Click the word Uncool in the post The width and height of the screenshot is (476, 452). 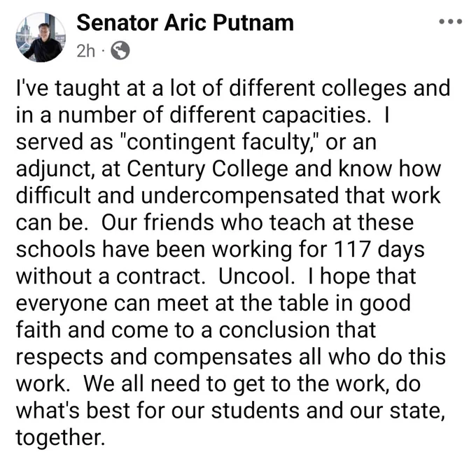[x=256, y=276]
